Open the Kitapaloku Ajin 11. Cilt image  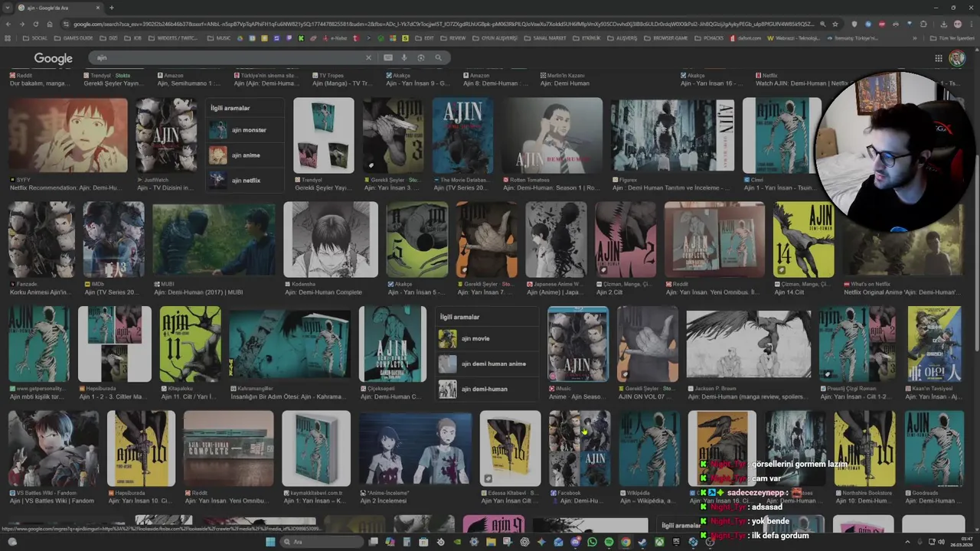coord(190,344)
